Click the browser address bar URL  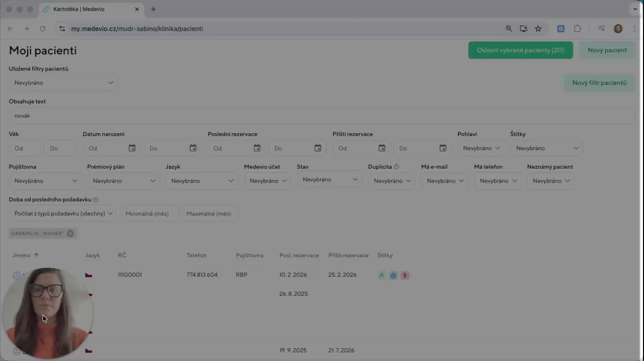click(x=137, y=29)
